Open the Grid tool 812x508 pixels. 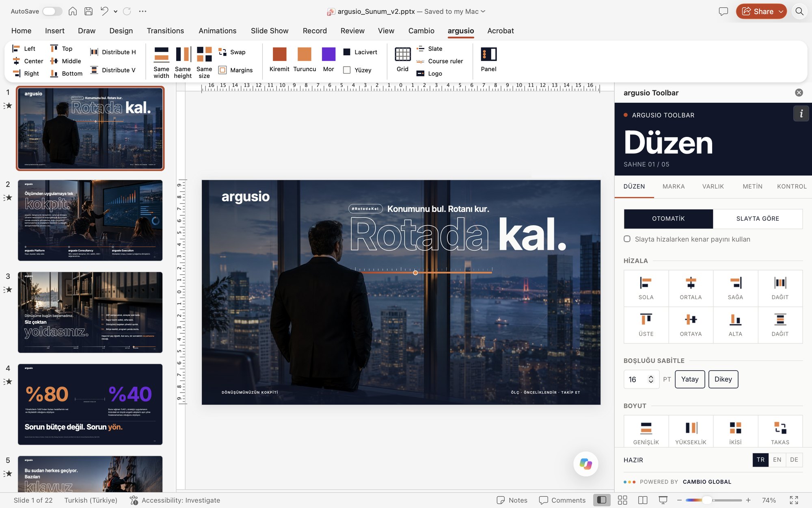coord(402,59)
